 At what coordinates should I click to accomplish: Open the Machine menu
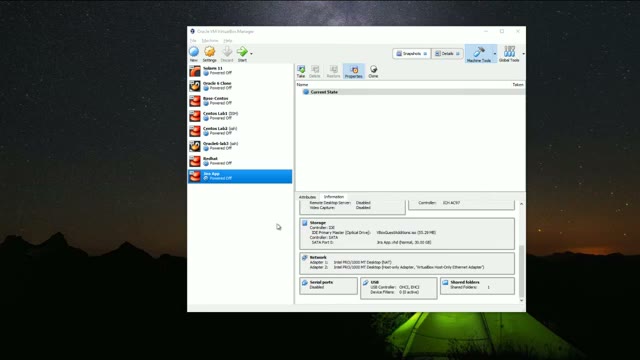210,41
